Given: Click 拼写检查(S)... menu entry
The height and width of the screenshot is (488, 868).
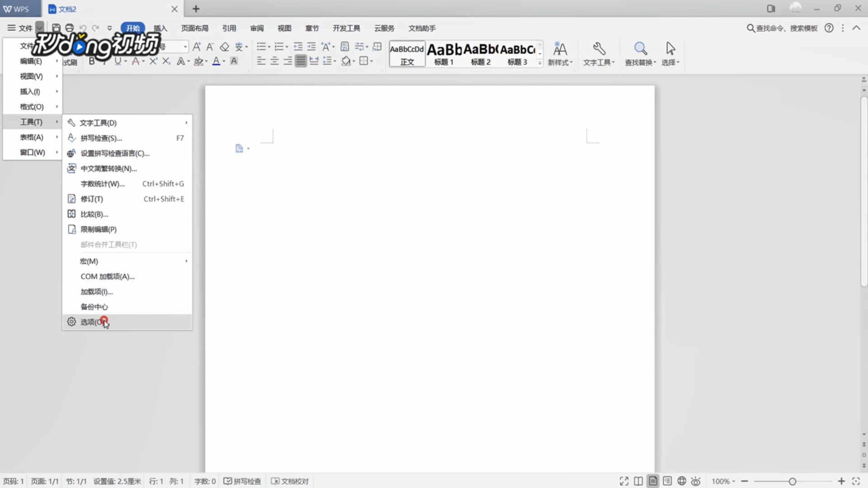Looking at the screenshot, I should (x=101, y=138).
